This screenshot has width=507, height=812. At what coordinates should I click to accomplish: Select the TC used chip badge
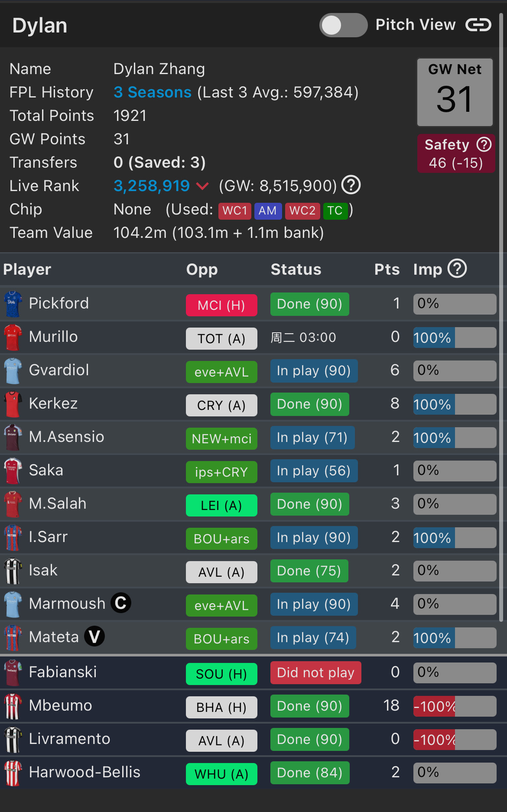pos(335,211)
